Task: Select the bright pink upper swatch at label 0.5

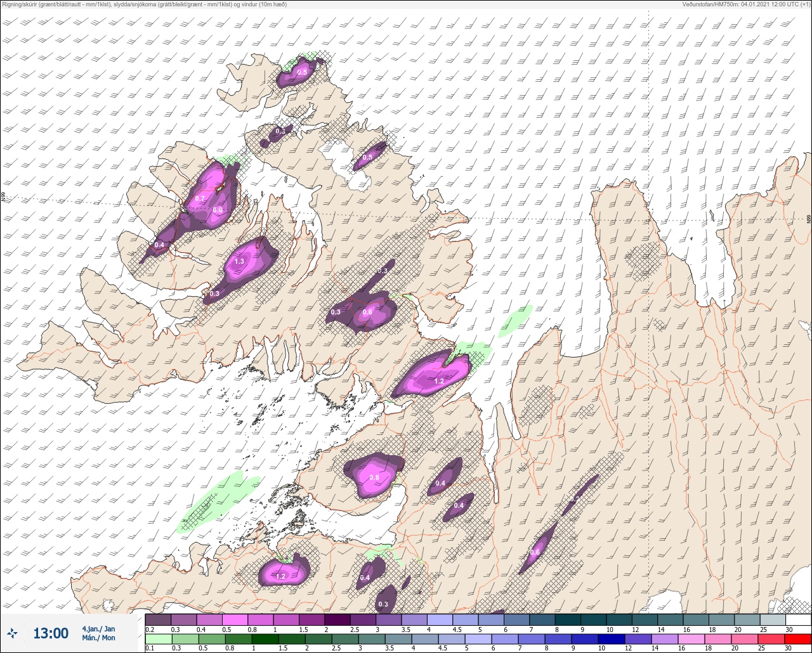Action: tap(235, 619)
